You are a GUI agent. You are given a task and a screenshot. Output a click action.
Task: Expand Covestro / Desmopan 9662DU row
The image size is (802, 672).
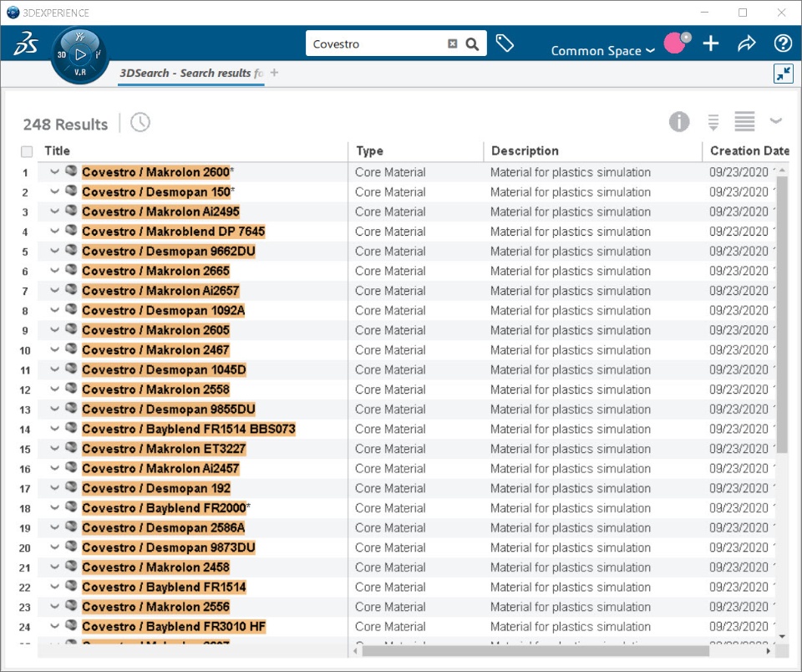coord(55,251)
